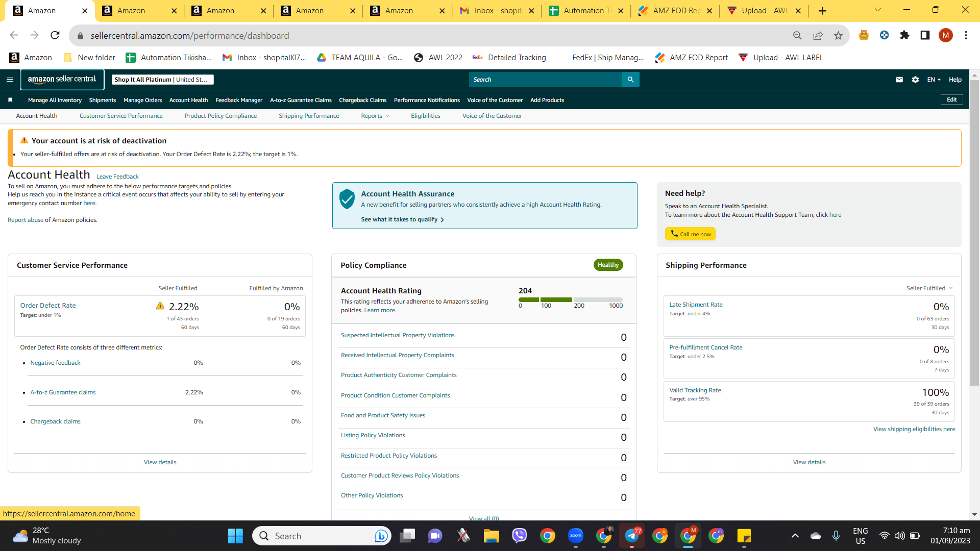Click the Account Health Assurance shield icon

click(x=347, y=199)
